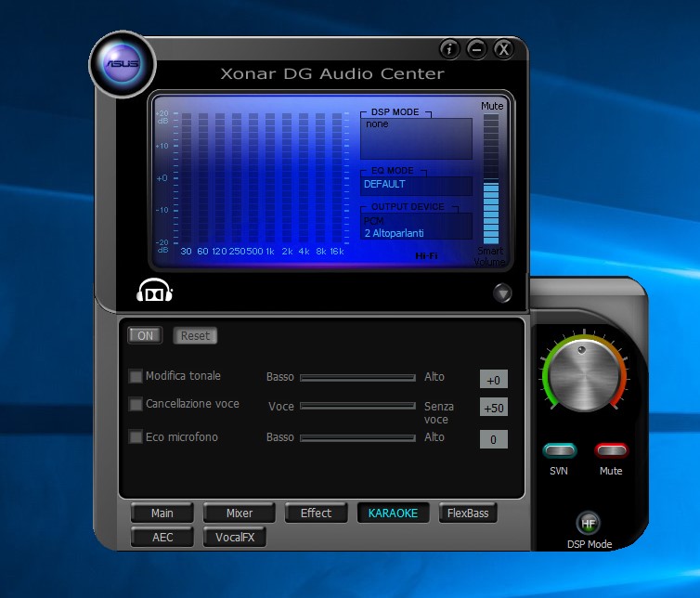Enable the Eco microfono checkbox
The image size is (700, 598).
click(136, 436)
